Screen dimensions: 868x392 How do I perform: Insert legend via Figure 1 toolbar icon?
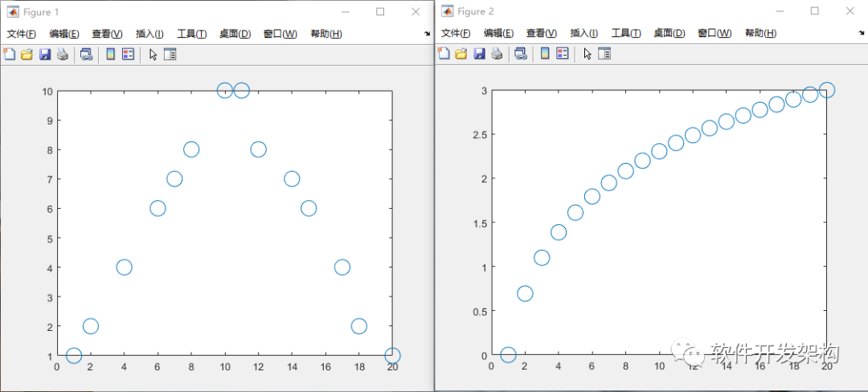(128, 54)
